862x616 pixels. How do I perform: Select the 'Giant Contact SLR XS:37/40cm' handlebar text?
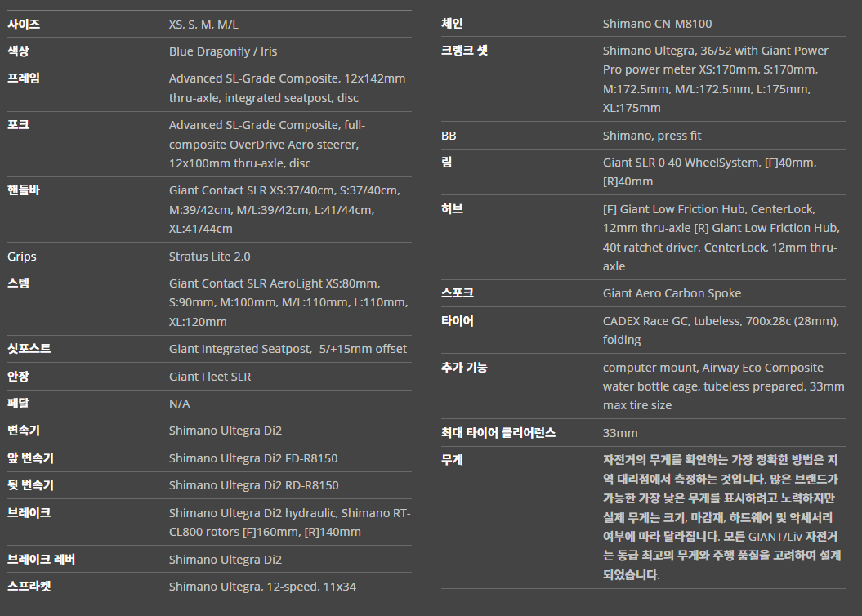tap(284, 209)
